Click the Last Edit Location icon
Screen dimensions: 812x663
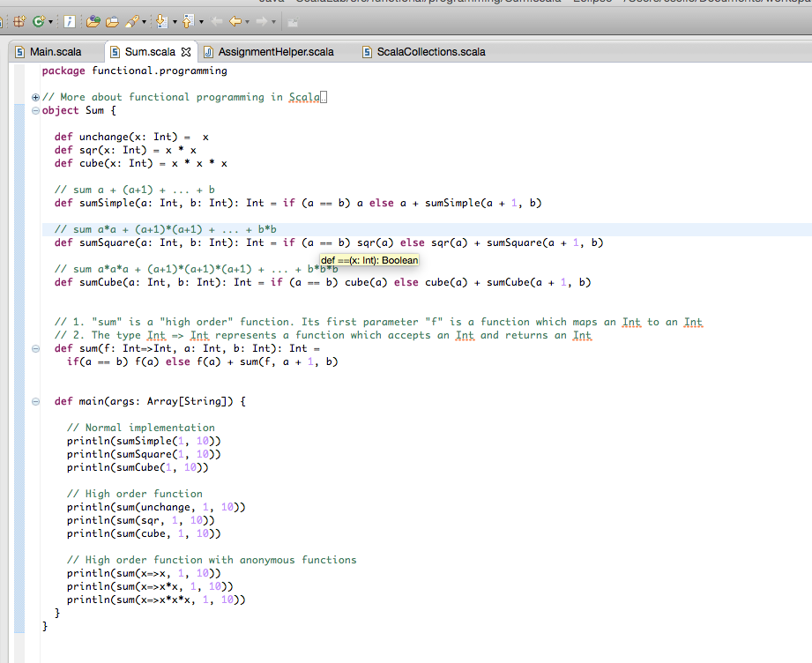pyautogui.click(x=217, y=21)
